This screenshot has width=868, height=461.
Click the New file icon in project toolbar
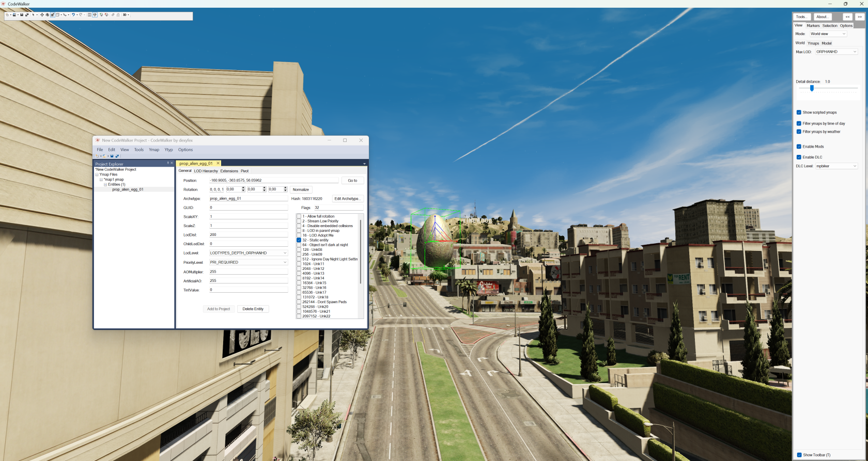pyautogui.click(x=97, y=156)
